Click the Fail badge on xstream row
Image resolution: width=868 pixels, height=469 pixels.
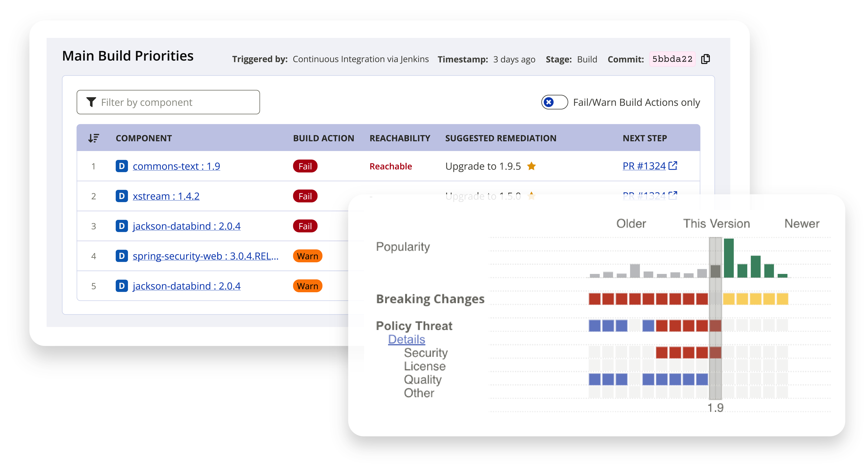pos(305,196)
